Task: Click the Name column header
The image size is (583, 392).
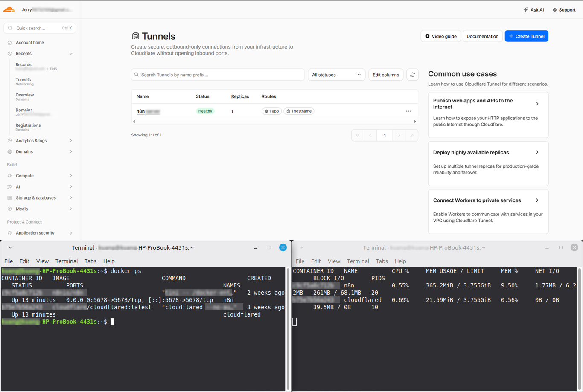Action: 143,96
